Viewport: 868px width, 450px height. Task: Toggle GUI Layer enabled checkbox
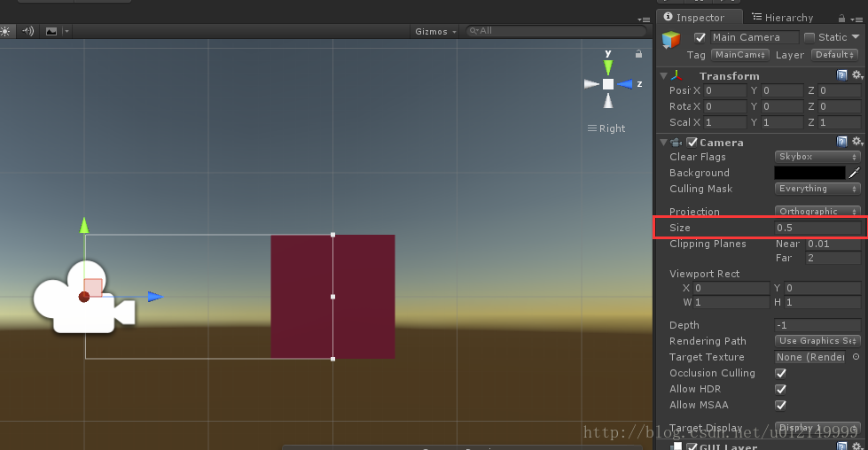tap(692, 446)
